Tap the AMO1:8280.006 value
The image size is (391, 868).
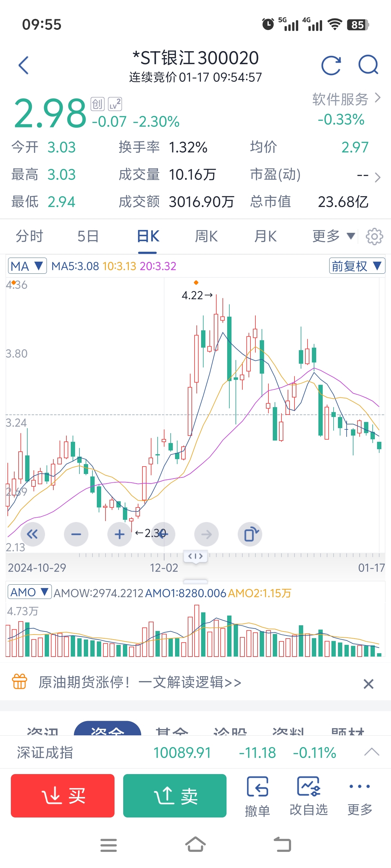[x=186, y=593]
